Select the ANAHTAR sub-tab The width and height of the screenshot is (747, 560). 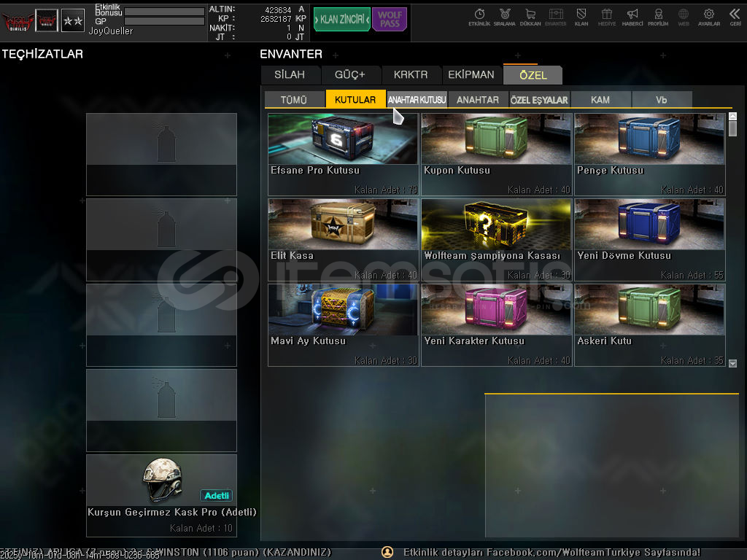click(x=478, y=99)
